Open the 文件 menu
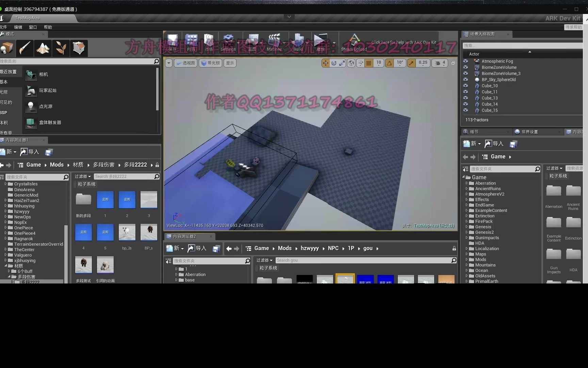This screenshot has width=588, height=368. click(x=4, y=27)
